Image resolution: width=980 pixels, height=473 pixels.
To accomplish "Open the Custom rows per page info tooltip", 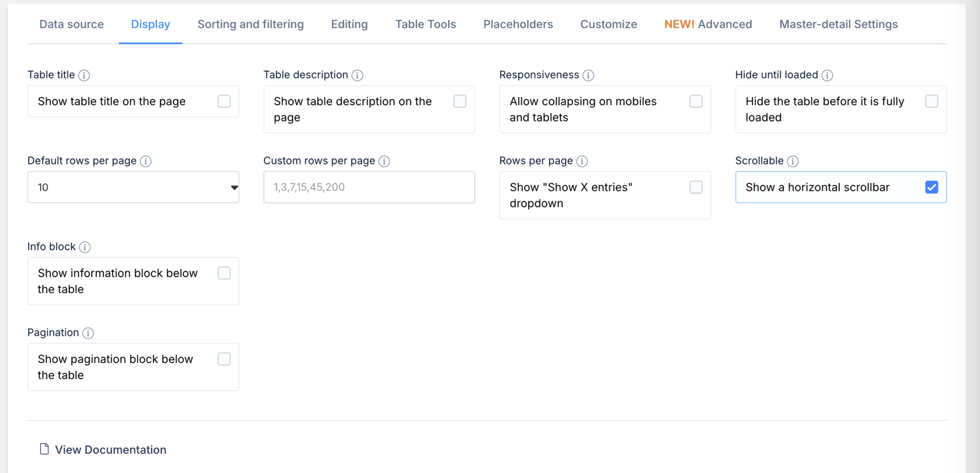I will tap(384, 161).
